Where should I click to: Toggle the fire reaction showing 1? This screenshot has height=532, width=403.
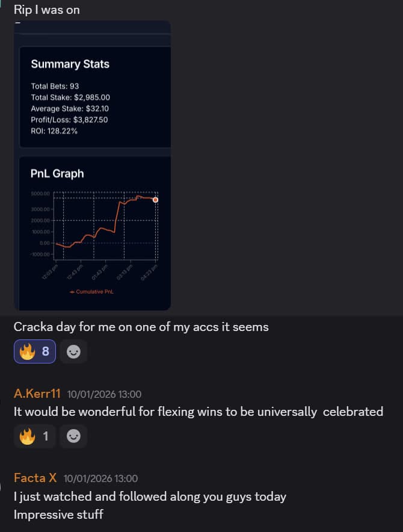pyautogui.click(x=35, y=436)
